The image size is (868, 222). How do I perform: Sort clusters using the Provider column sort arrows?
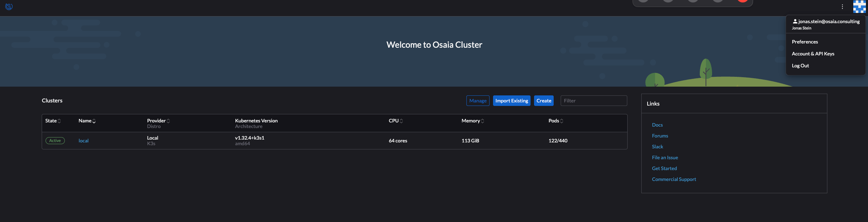(168, 121)
